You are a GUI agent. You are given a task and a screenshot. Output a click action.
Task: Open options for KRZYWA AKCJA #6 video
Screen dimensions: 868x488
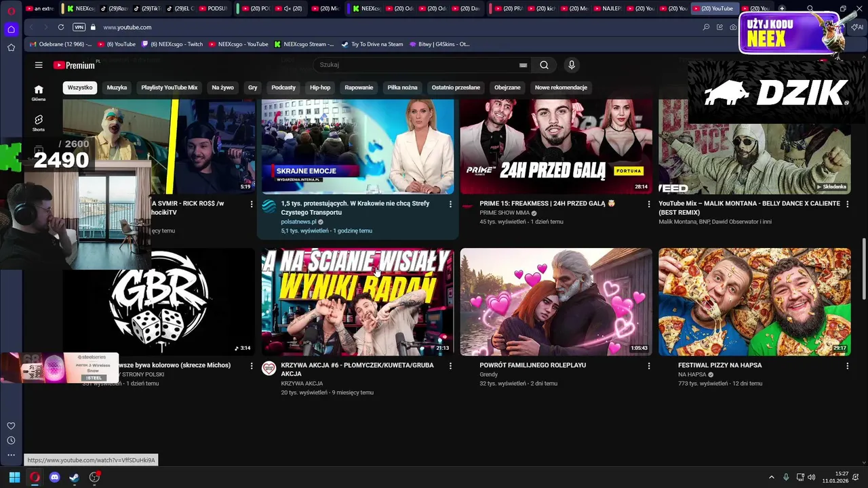pyautogui.click(x=450, y=366)
